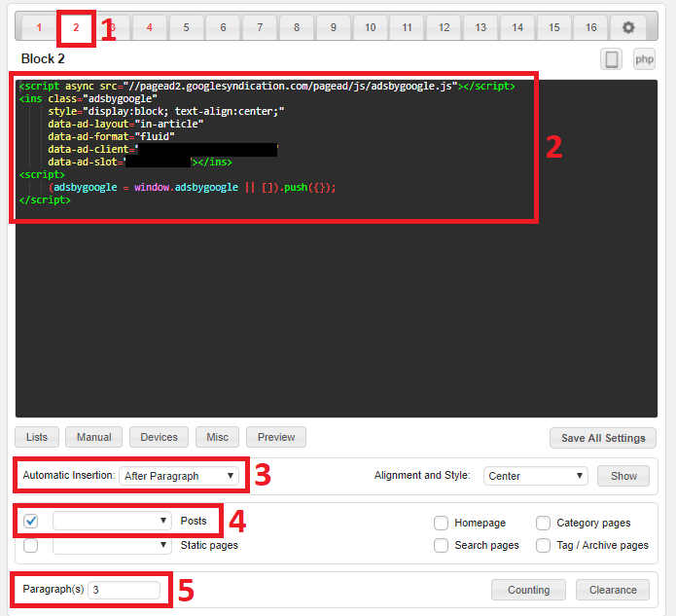The width and height of the screenshot is (676, 616).
Task: Open block tab 10
Action: 370,27
